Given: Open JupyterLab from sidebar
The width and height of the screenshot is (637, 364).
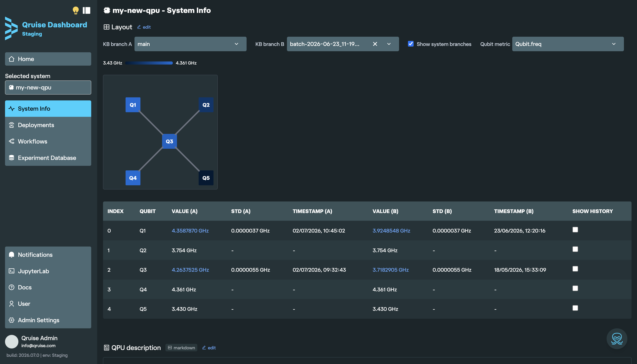Looking at the screenshot, I should pyautogui.click(x=48, y=271).
